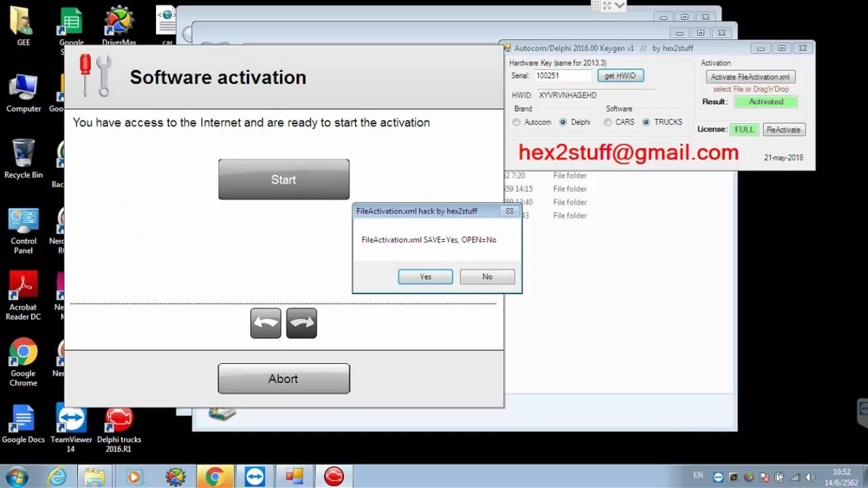Click 'select File or Drag'n'Drop' text

751,89
